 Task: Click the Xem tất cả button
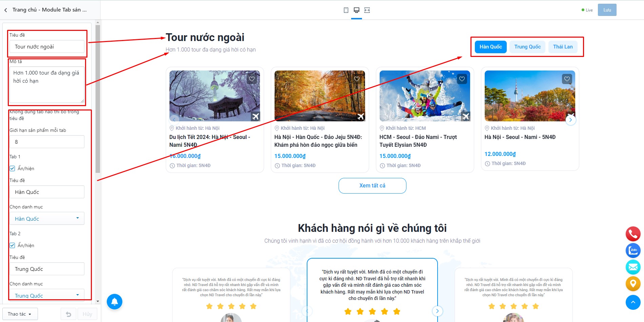pos(373,186)
